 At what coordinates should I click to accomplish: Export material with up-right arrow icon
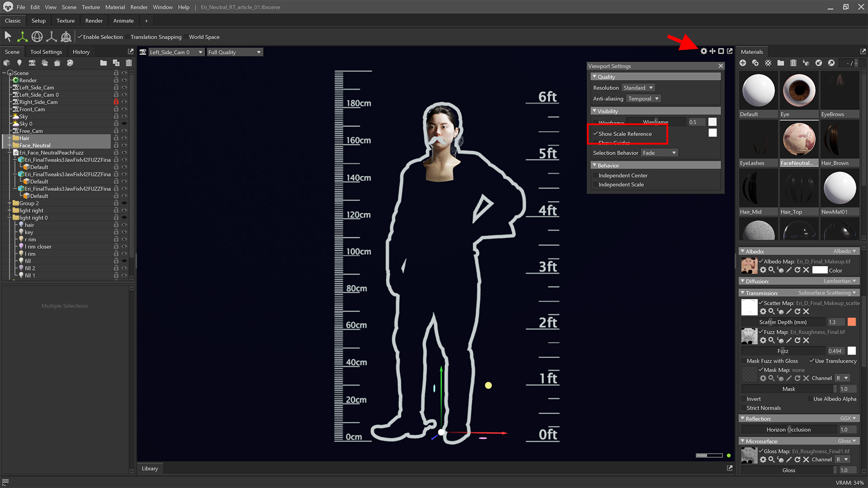click(831, 63)
